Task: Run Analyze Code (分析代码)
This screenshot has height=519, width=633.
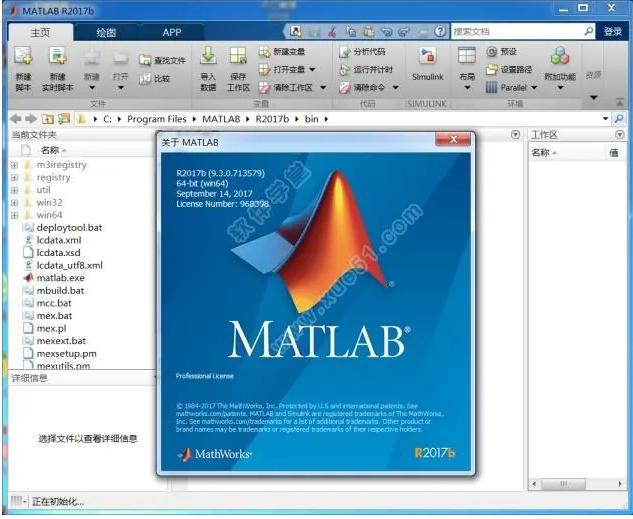Action: click(x=362, y=52)
